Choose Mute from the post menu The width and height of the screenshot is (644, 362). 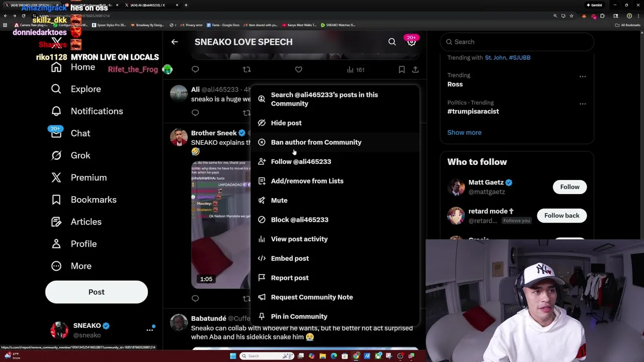335,200
